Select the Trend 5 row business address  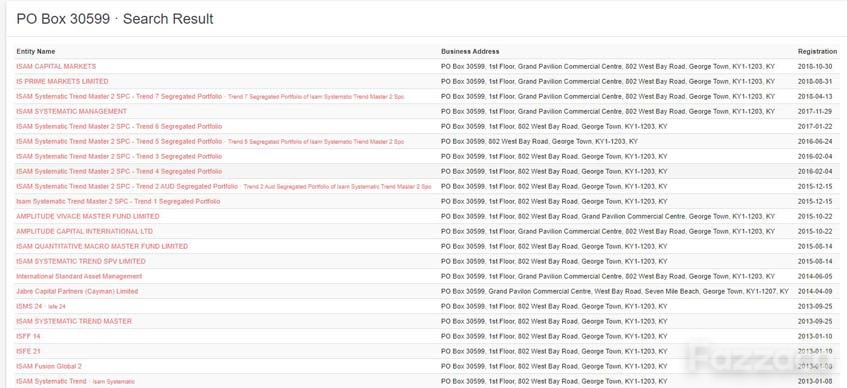(539, 142)
